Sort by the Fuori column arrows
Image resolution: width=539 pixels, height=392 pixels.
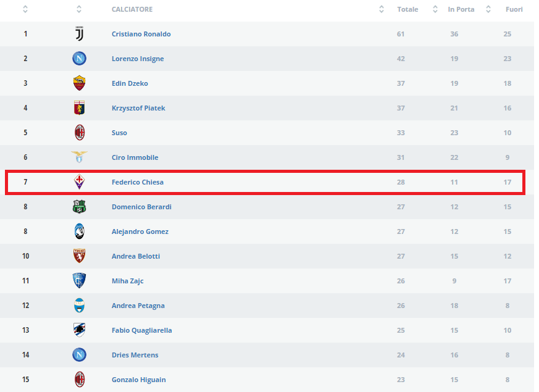click(488, 9)
